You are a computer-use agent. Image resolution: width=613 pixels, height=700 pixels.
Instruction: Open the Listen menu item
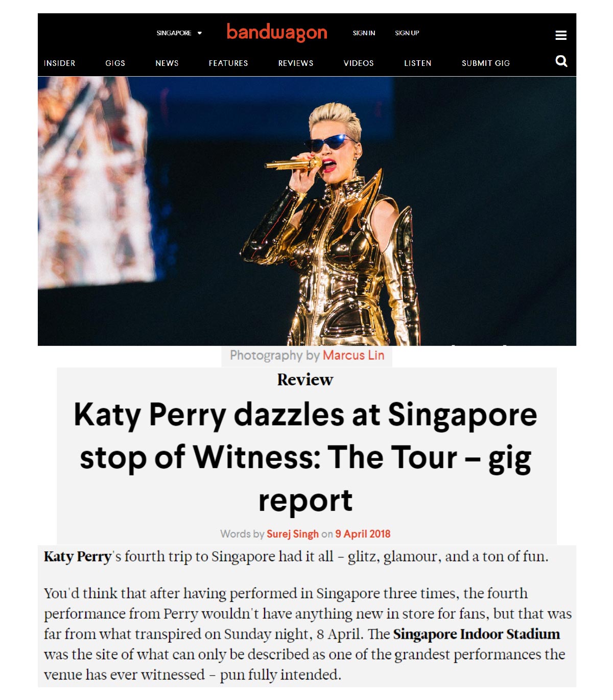point(418,63)
